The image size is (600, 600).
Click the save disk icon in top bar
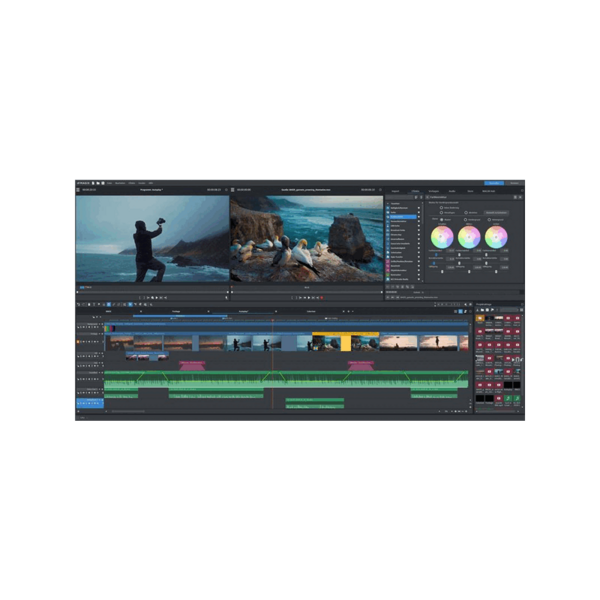coord(103,183)
